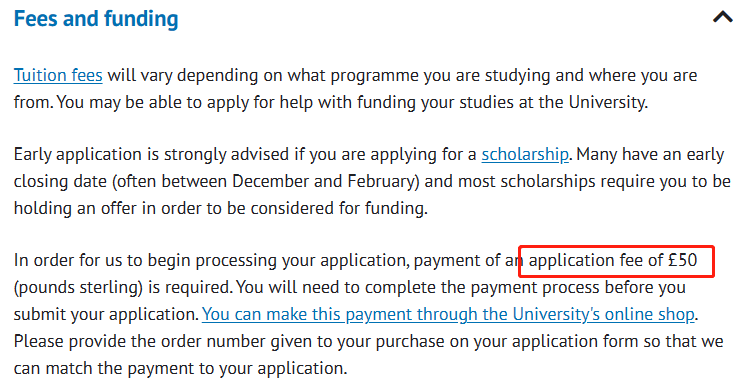Click the Fees and funding heading
The height and width of the screenshot is (385, 736).
tap(96, 19)
